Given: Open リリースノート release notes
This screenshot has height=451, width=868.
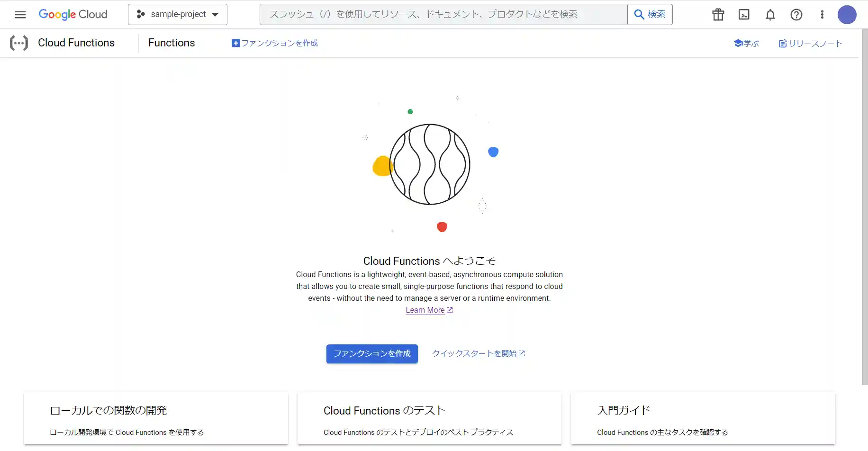Looking at the screenshot, I should 810,44.
